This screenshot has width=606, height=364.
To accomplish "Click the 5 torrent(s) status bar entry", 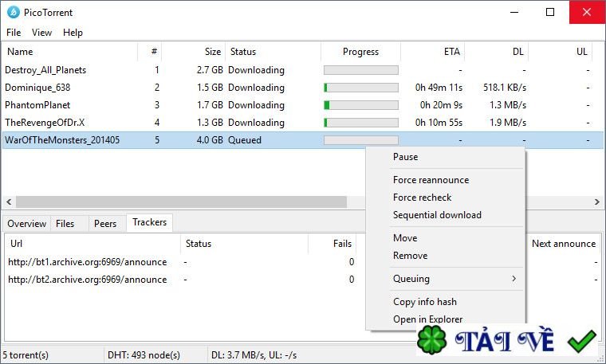I will (x=26, y=354).
